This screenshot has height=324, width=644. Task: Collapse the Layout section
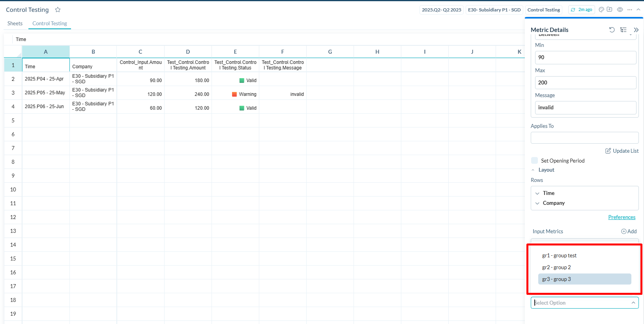533,170
